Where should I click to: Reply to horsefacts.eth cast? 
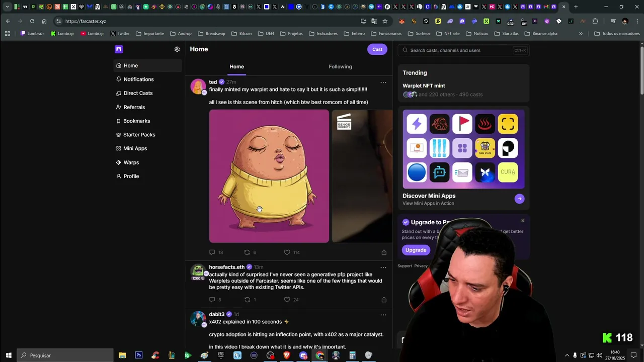[x=212, y=300]
